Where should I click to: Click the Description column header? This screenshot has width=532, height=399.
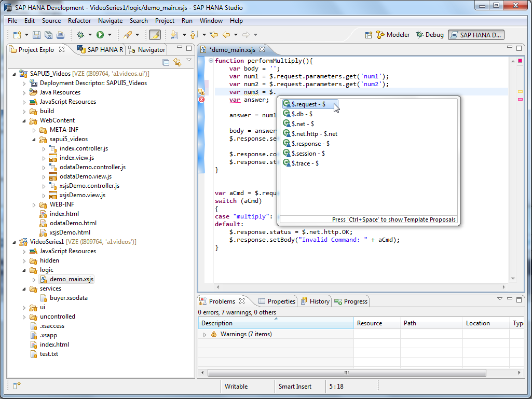tap(276, 323)
